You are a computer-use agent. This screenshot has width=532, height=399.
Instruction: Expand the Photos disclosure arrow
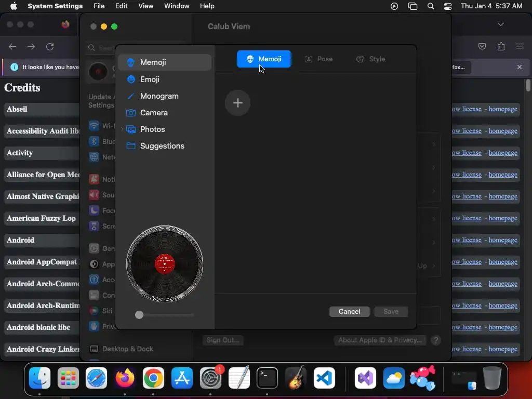[122, 129]
